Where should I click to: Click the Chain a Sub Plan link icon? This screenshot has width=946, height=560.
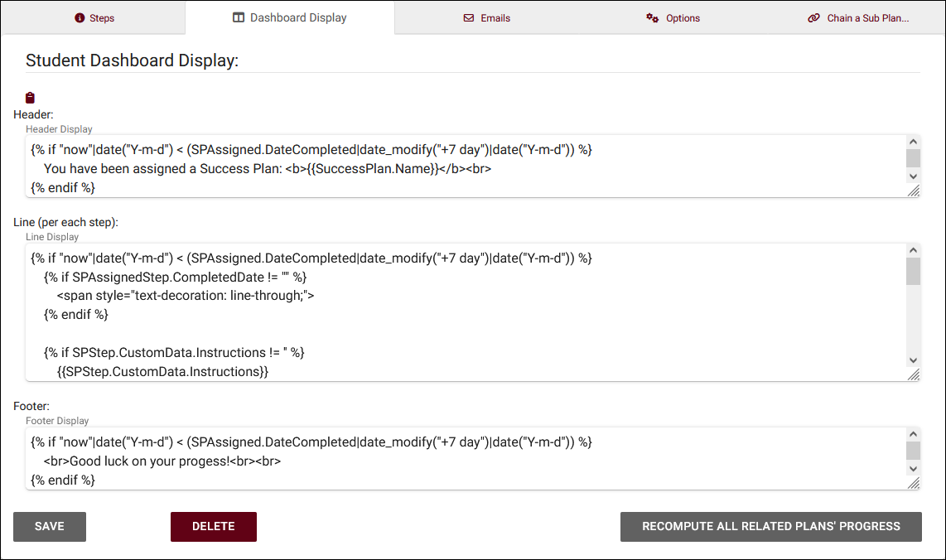click(x=813, y=18)
